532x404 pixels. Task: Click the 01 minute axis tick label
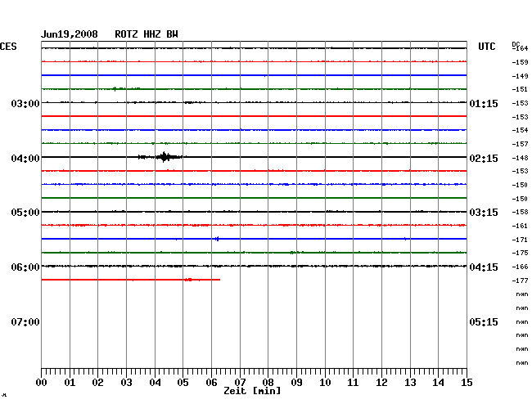(x=70, y=383)
